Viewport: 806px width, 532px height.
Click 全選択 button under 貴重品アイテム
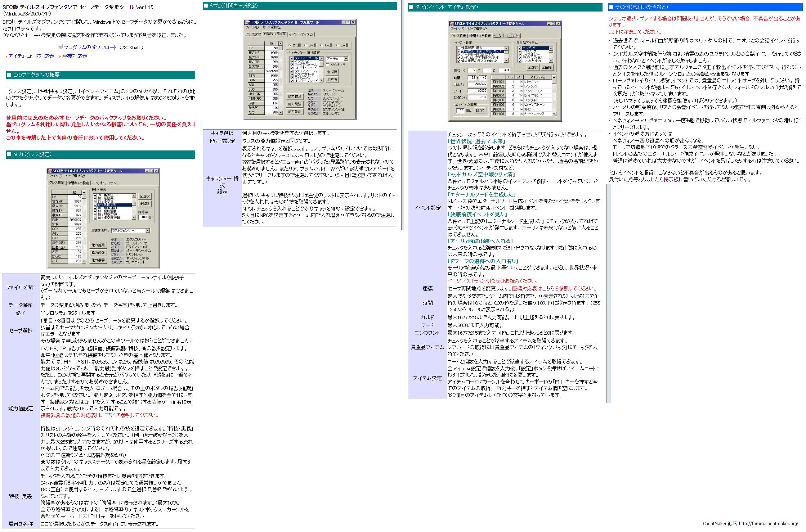click(x=533, y=67)
